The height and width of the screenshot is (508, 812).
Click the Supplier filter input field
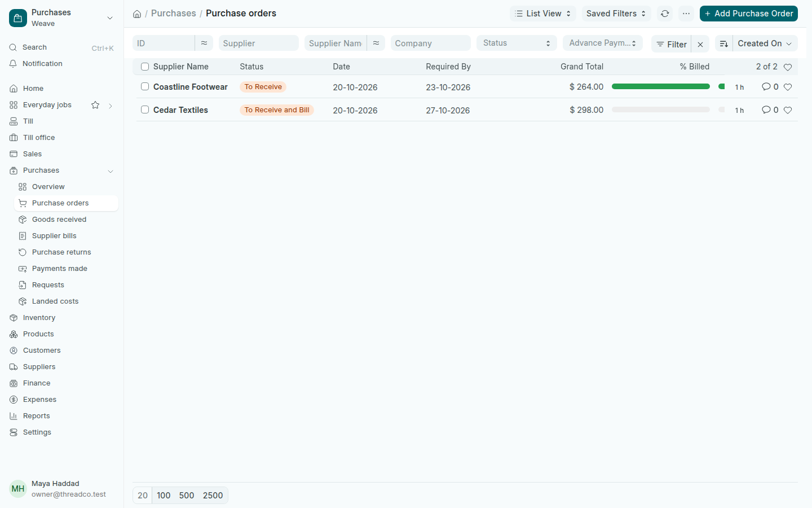click(259, 43)
